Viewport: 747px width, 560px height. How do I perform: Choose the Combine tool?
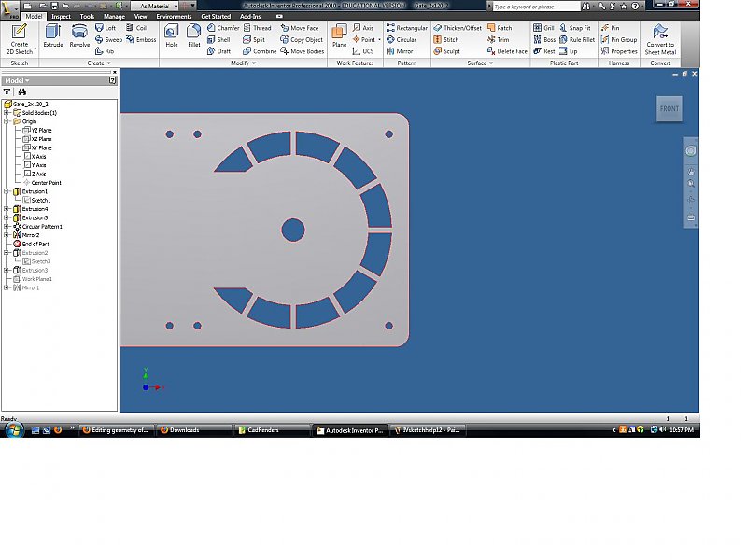point(260,51)
